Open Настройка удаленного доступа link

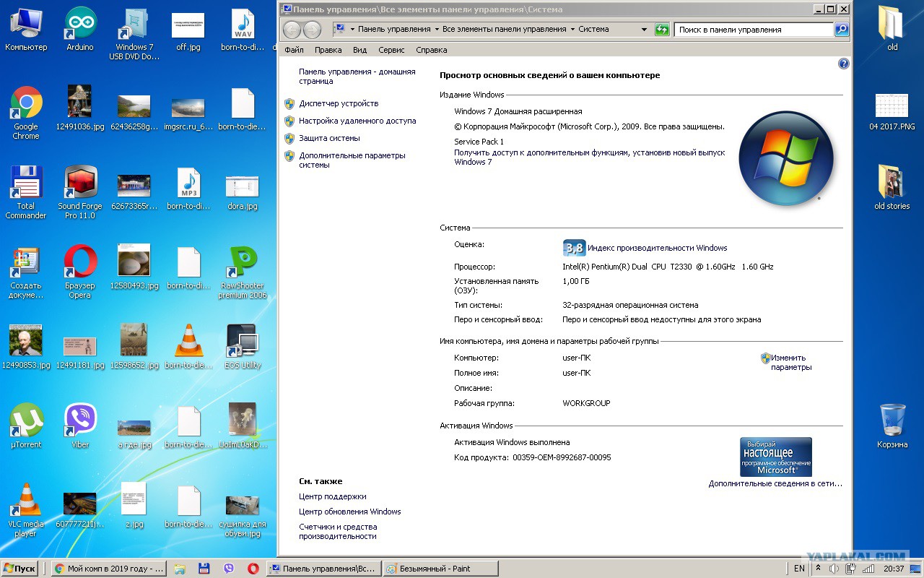(x=357, y=121)
